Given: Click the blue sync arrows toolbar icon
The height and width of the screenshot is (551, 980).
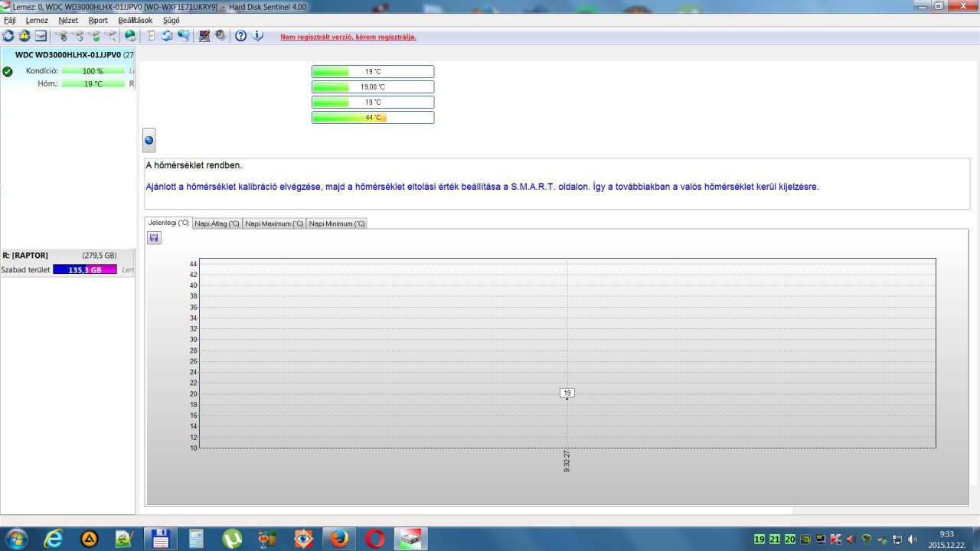Looking at the screenshot, I should [x=167, y=36].
